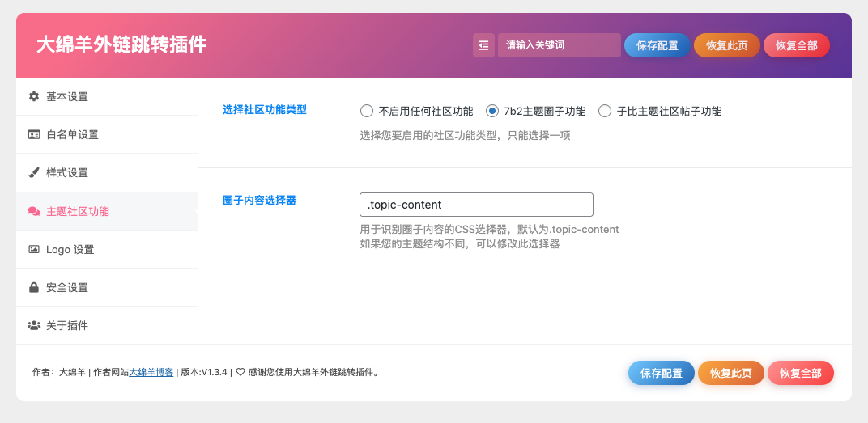Click the 版本:V1.3.4 text in footer
Screen dimensions: 868x423
pyautogui.click(x=204, y=372)
